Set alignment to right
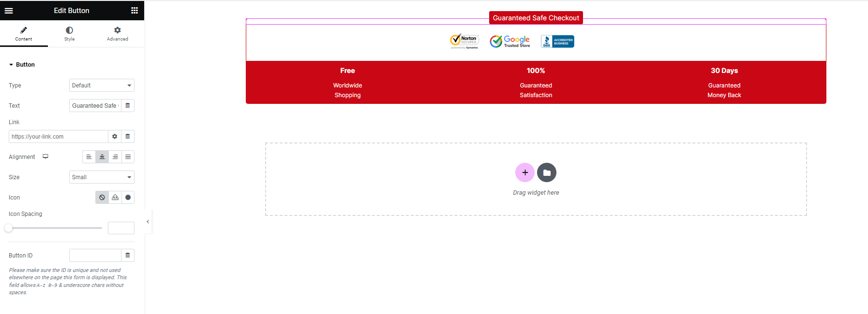 point(115,157)
